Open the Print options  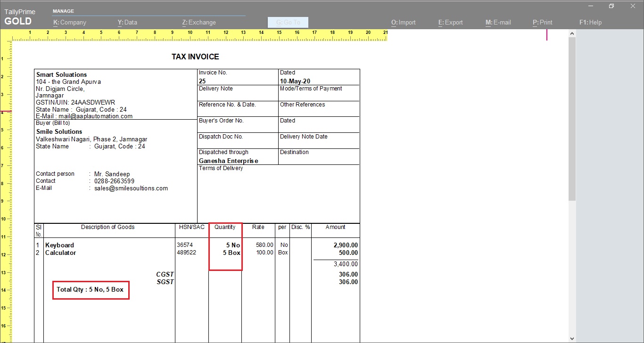pos(542,22)
